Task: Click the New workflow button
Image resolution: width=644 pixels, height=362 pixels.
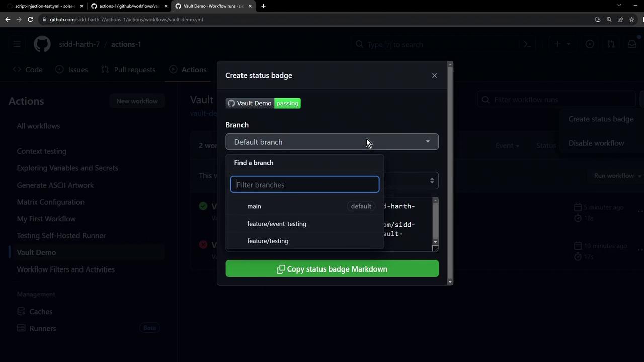Action: pyautogui.click(x=137, y=101)
